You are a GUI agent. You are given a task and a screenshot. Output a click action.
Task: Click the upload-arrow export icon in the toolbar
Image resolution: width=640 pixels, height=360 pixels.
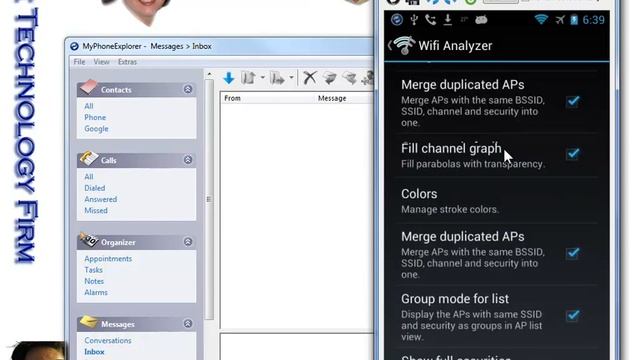pyautogui.click(x=249, y=78)
